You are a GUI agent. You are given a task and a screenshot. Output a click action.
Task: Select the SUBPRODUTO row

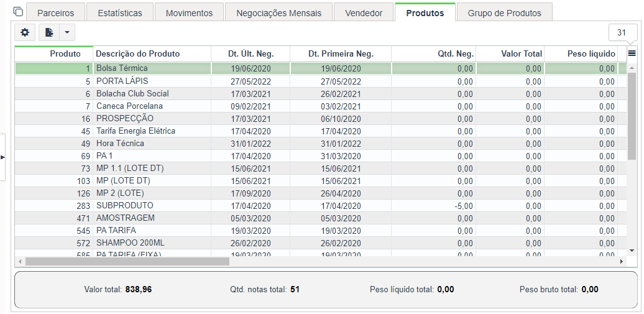click(321, 205)
